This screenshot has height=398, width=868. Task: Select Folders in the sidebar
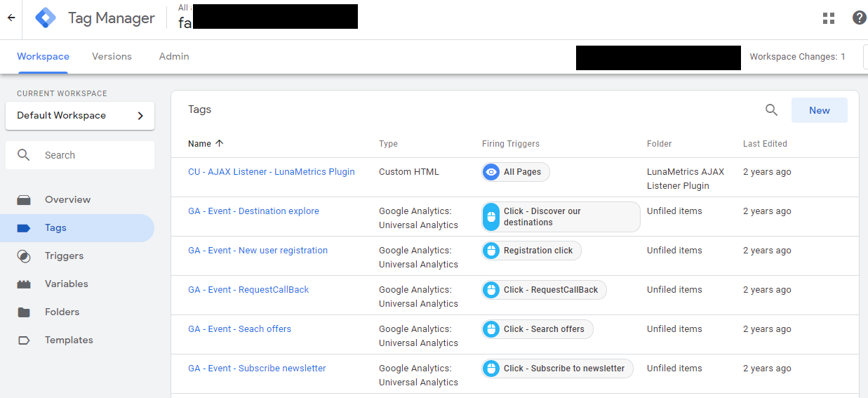[x=77, y=312]
